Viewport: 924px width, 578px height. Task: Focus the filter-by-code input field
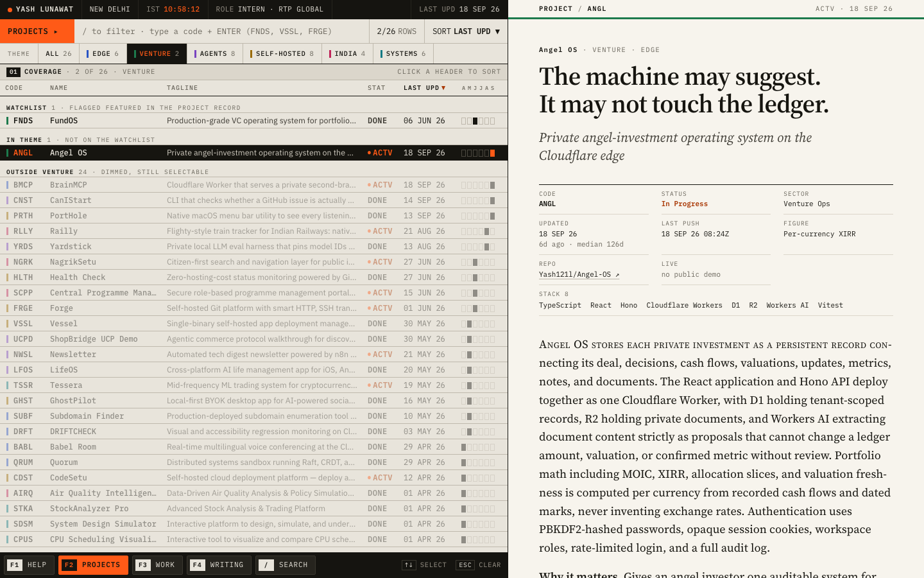click(x=222, y=31)
